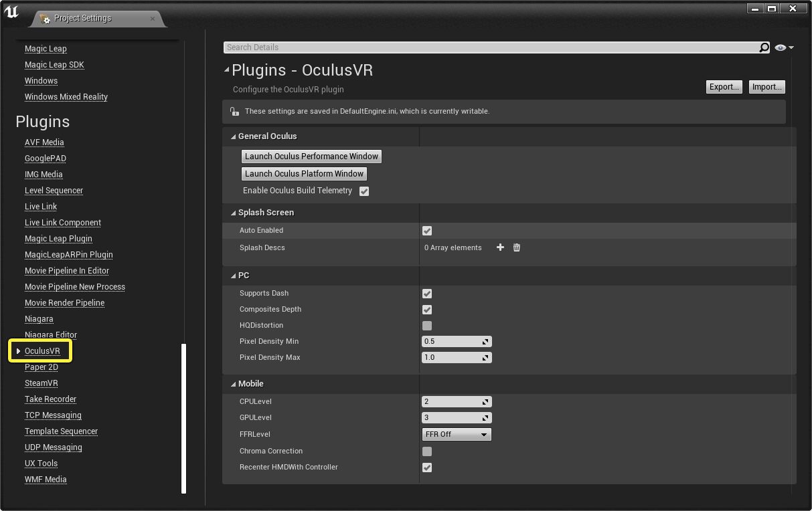Add a Splash Descs array element

[x=500, y=247]
